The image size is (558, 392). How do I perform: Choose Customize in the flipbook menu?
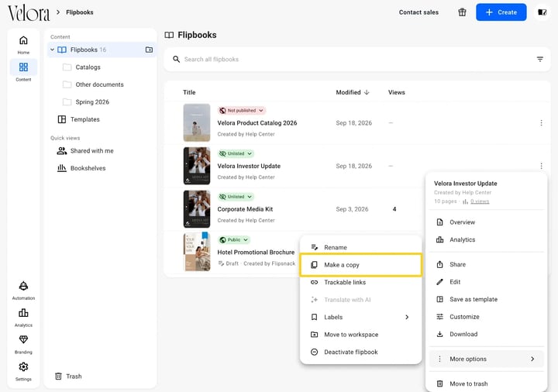click(x=487, y=317)
